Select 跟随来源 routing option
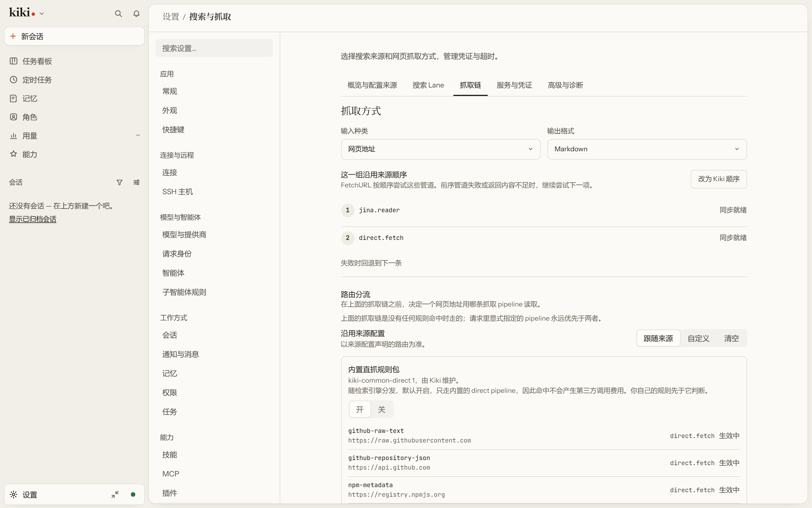The height and width of the screenshot is (508, 812). click(658, 338)
